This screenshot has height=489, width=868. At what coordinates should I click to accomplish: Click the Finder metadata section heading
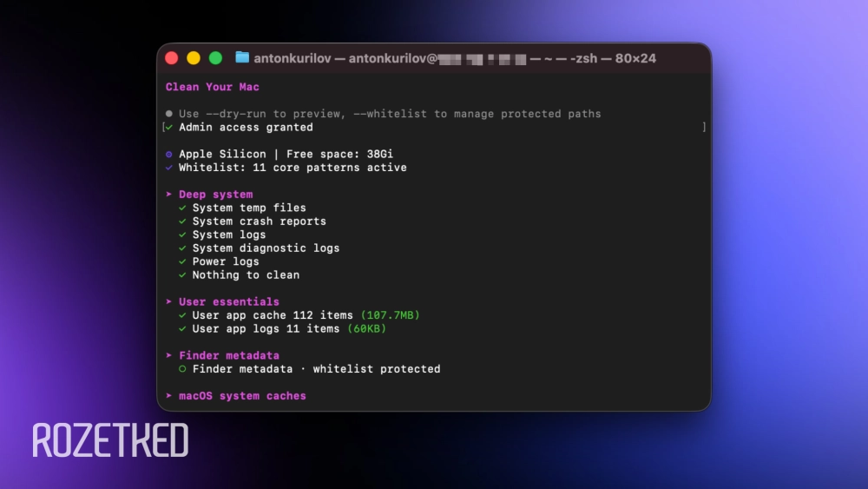pos(229,355)
